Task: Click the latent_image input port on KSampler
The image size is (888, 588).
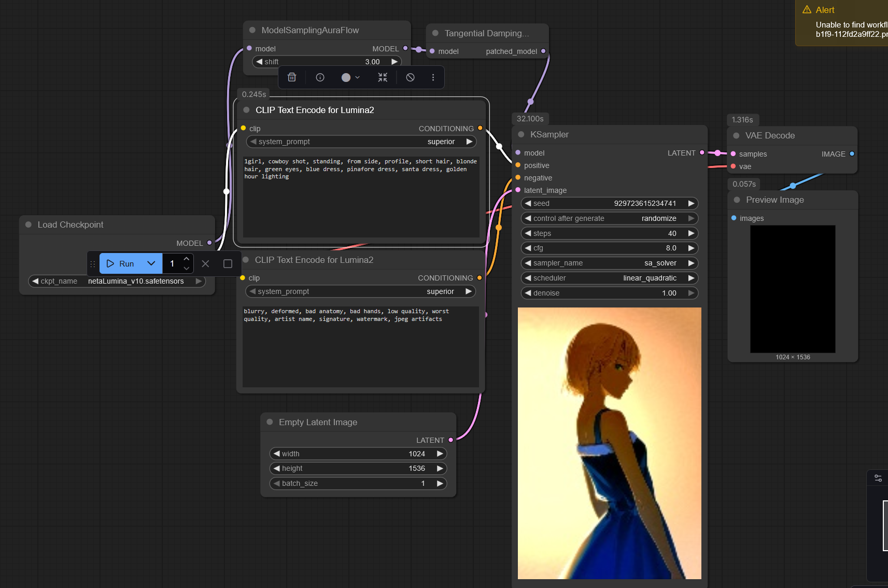Action: (518, 190)
